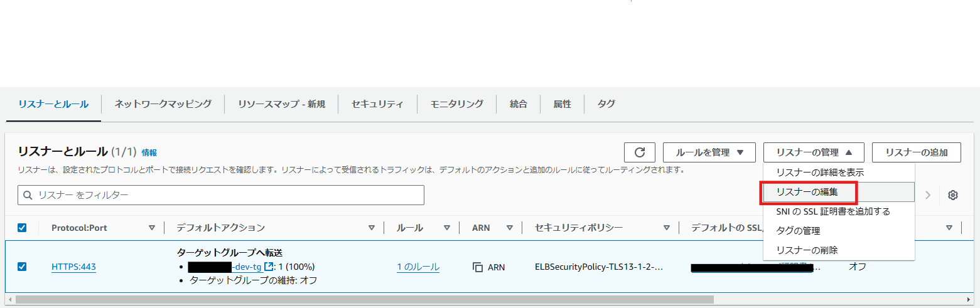Click the リスナーの追加 button
The height and width of the screenshot is (308, 980).
click(917, 152)
